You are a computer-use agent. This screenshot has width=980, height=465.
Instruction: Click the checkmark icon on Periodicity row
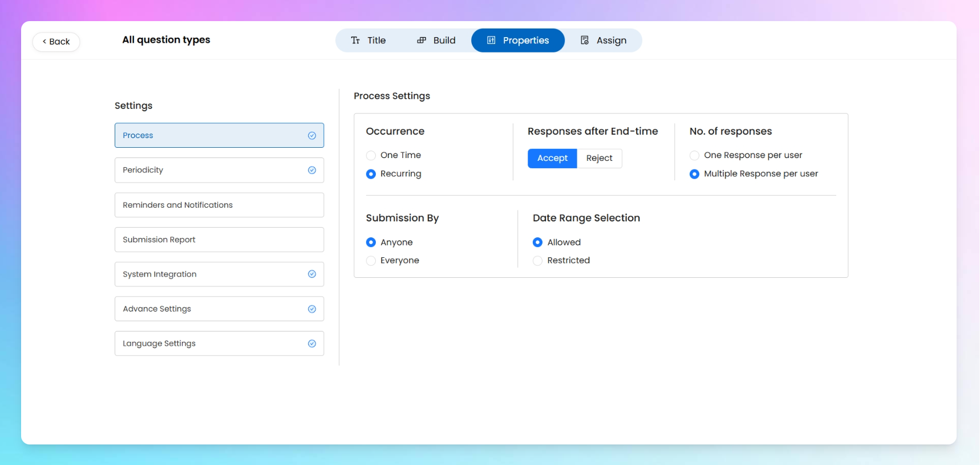tap(312, 170)
